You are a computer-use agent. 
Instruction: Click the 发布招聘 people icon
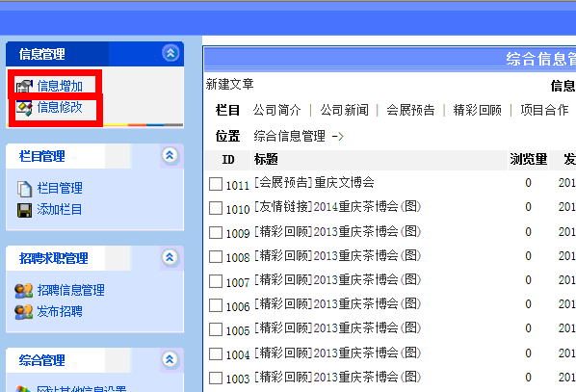pos(23,312)
